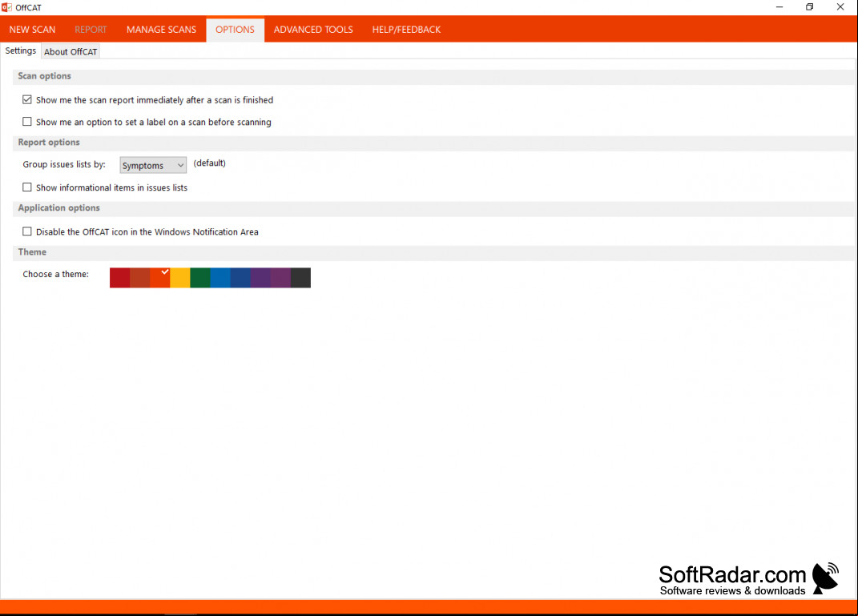The height and width of the screenshot is (616, 858).
Task: Click the "Report options" section header
Action: pos(49,143)
